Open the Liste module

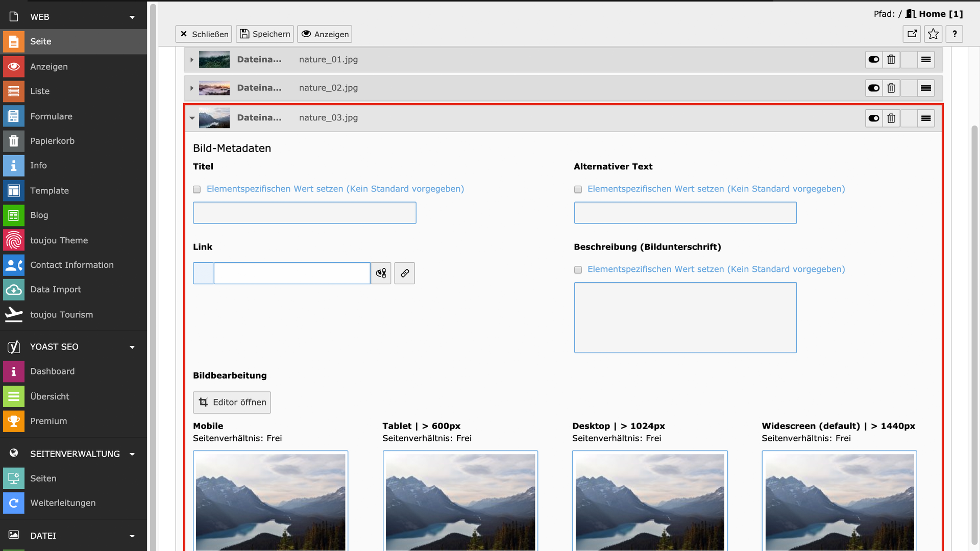tap(40, 91)
